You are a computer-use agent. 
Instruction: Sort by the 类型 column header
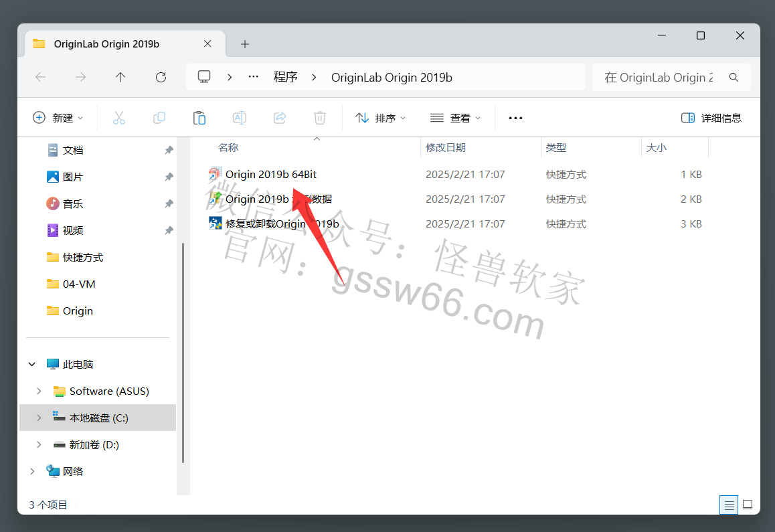[x=556, y=147]
